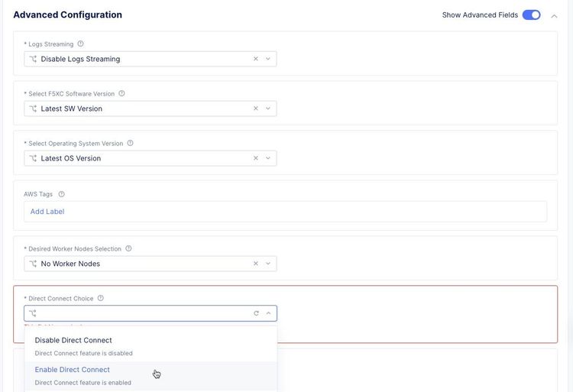
Task: Click info icon next to Direct Connect Choice
Action: pos(101,299)
